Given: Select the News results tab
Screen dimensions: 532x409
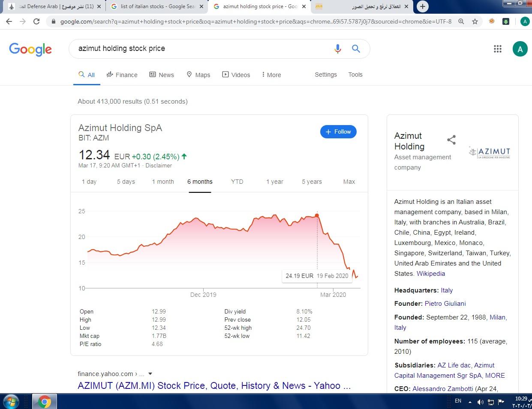Looking at the screenshot, I should [x=162, y=75].
